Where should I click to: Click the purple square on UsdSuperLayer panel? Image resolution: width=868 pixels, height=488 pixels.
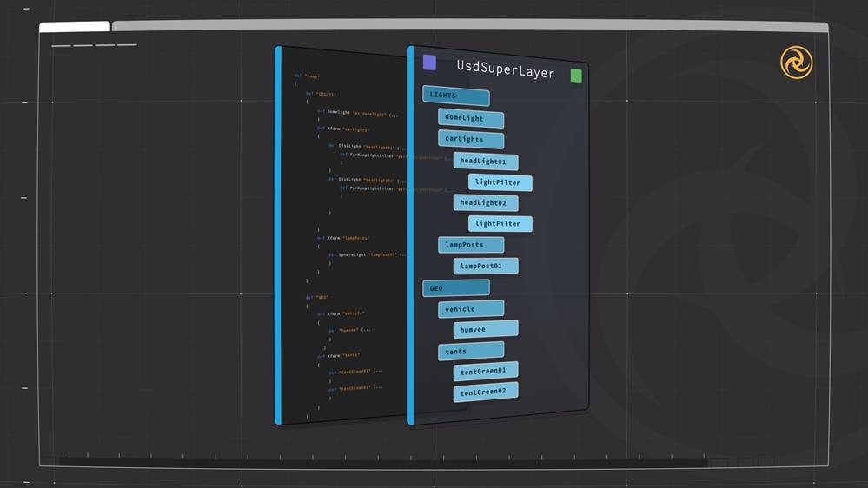(x=429, y=62)
